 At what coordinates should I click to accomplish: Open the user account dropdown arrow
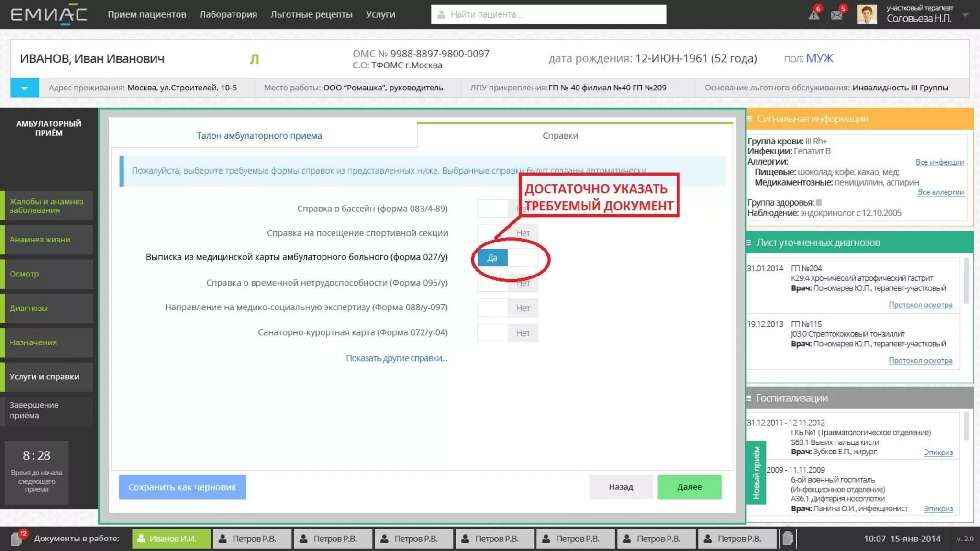click(x=965, y=15)
